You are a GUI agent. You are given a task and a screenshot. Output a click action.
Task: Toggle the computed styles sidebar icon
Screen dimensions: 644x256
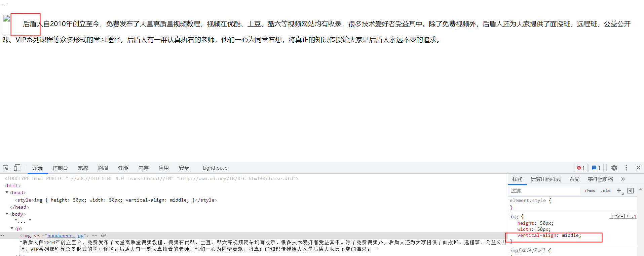631,190
